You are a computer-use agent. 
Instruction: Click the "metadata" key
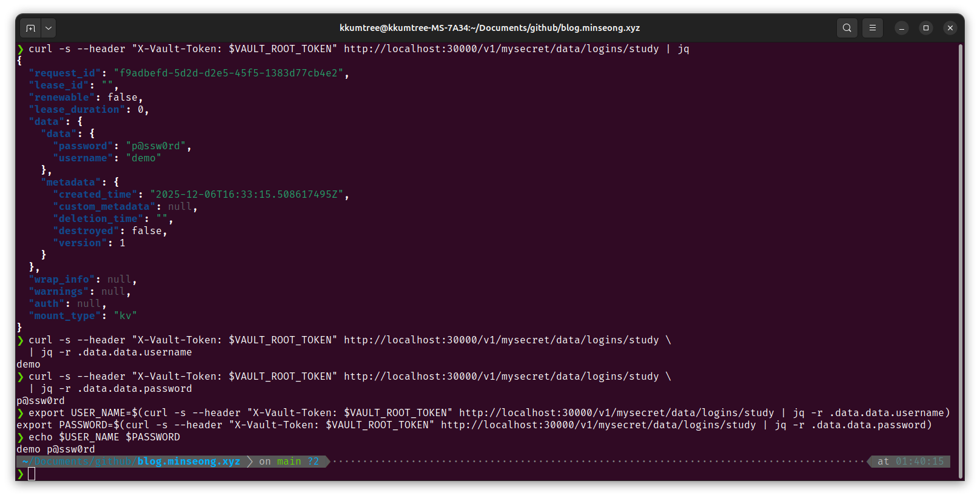[x=71, y=183]
